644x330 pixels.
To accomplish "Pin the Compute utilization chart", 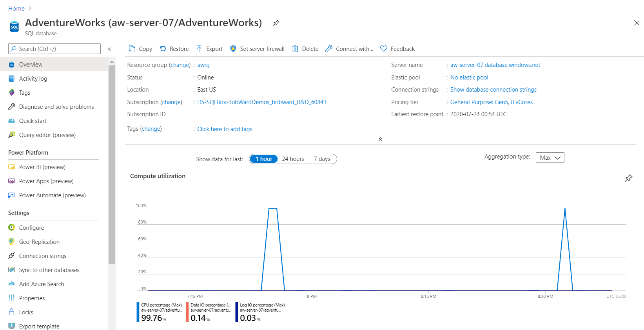I will point(629,178).
